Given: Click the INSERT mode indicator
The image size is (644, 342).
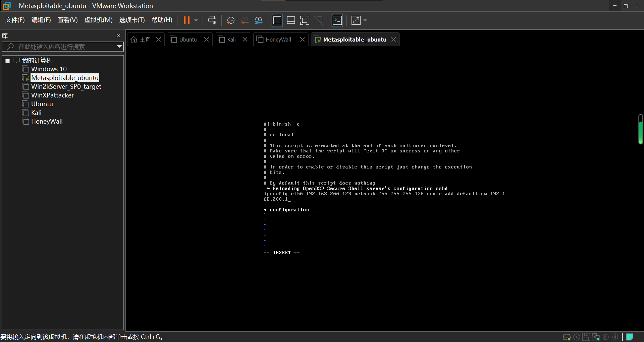Looking at the screenshot, I should coord(282,253).
